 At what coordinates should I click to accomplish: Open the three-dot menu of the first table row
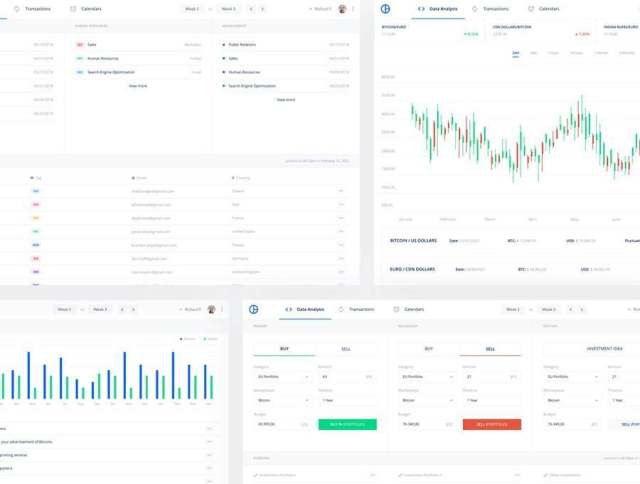(x=341, y=191)
